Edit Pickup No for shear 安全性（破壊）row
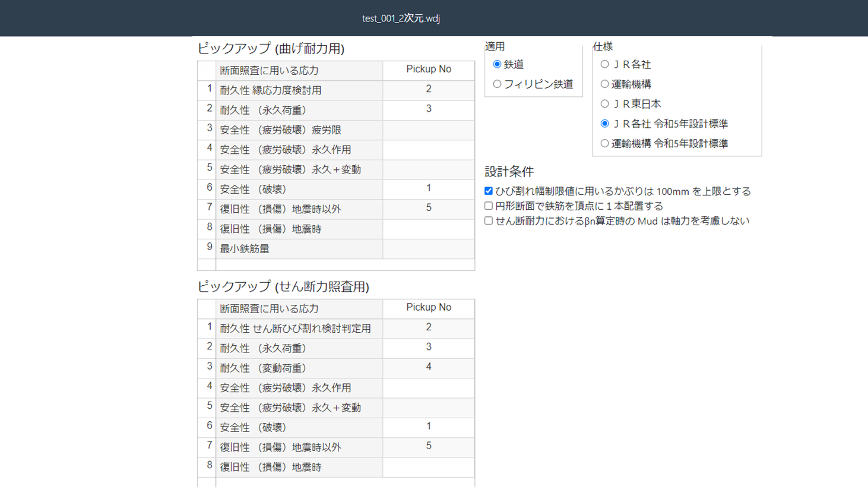This screenshot has width=868, height=489. [x=429, y=428]
